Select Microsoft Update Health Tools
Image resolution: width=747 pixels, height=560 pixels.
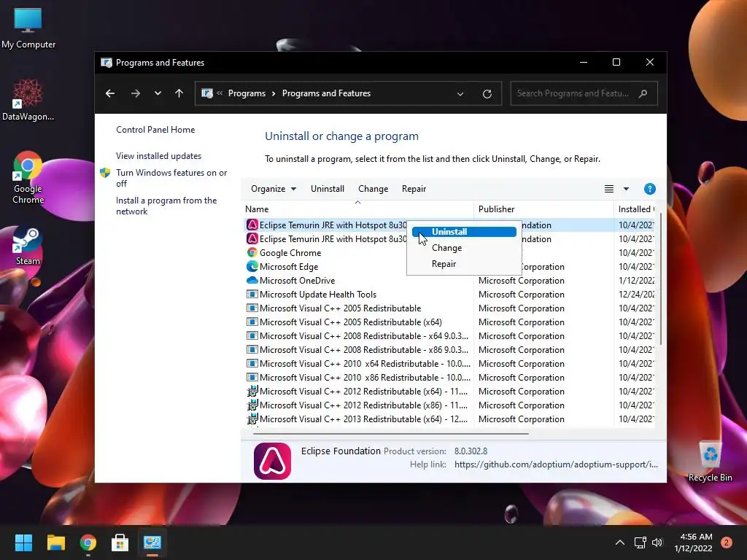click(x=318, y=295)
